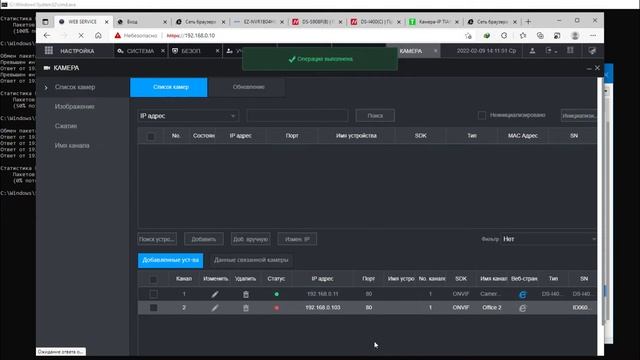The height and width of the screenshot is (360, 640).
Task: Open the browser home page icon
Action: pos(98,36)
